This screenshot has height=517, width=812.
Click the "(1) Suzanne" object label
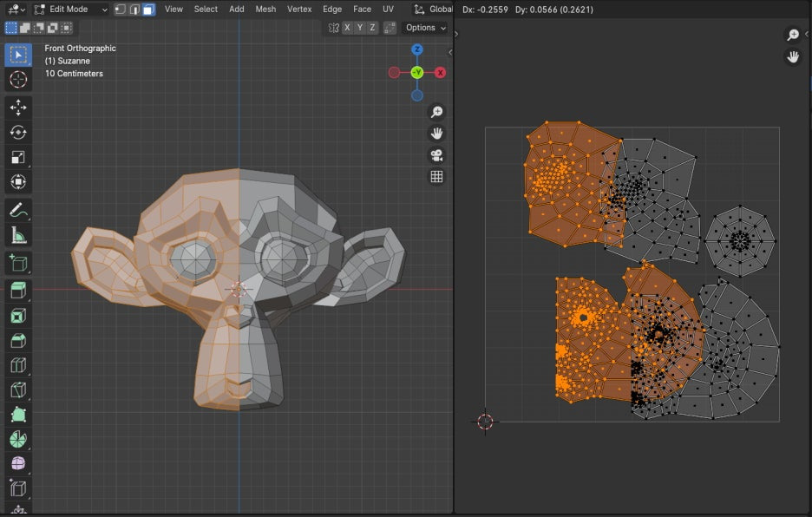pos(68,61)
